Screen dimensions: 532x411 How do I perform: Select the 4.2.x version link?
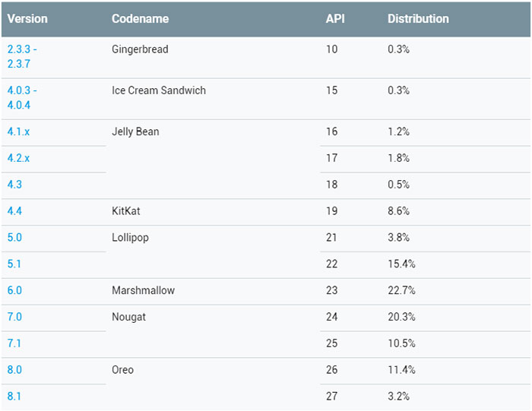pyautogui.click(x=18, y=158)
